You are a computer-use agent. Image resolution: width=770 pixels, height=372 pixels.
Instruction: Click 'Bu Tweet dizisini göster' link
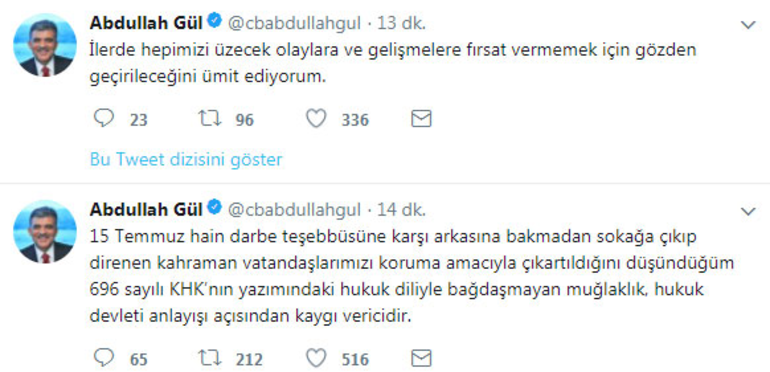point(186,159)
